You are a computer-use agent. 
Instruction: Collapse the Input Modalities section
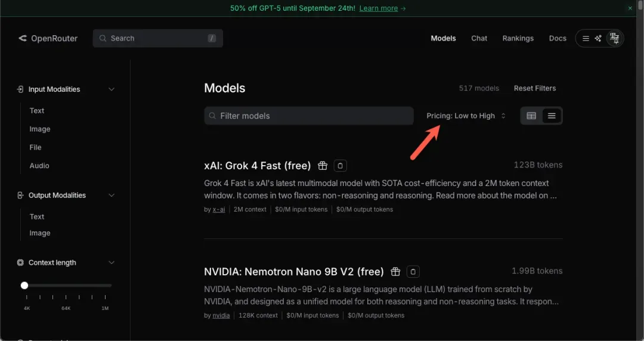[112, 89]
